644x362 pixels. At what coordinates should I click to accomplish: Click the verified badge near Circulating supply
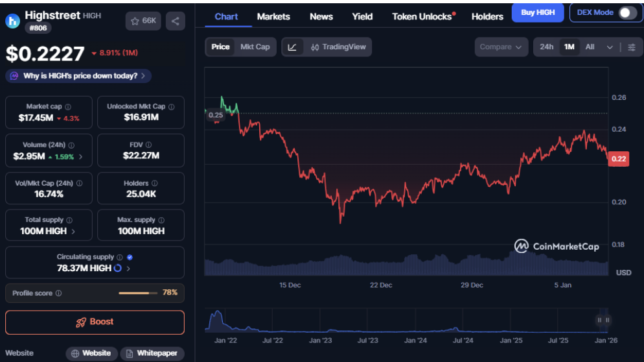130,258
